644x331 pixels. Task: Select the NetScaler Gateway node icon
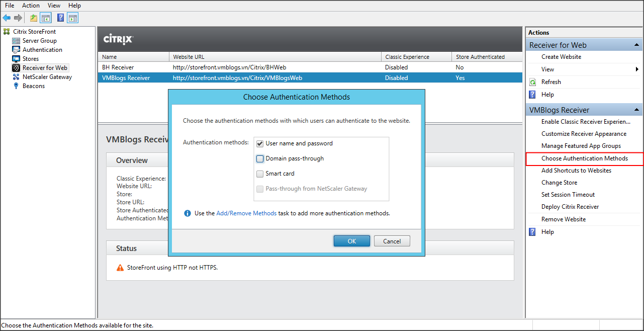(x=16, y=77)
